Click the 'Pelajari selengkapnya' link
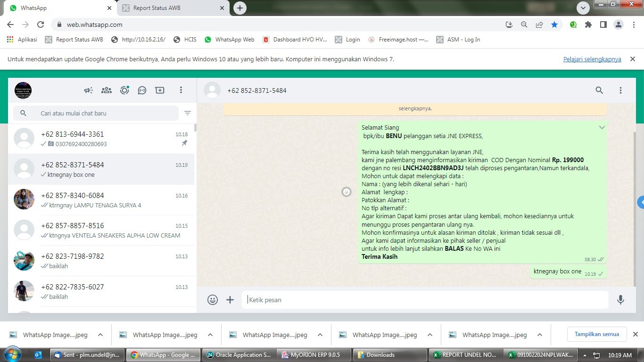This screenshot has height=362, width=644. click(x=592, y=59)
